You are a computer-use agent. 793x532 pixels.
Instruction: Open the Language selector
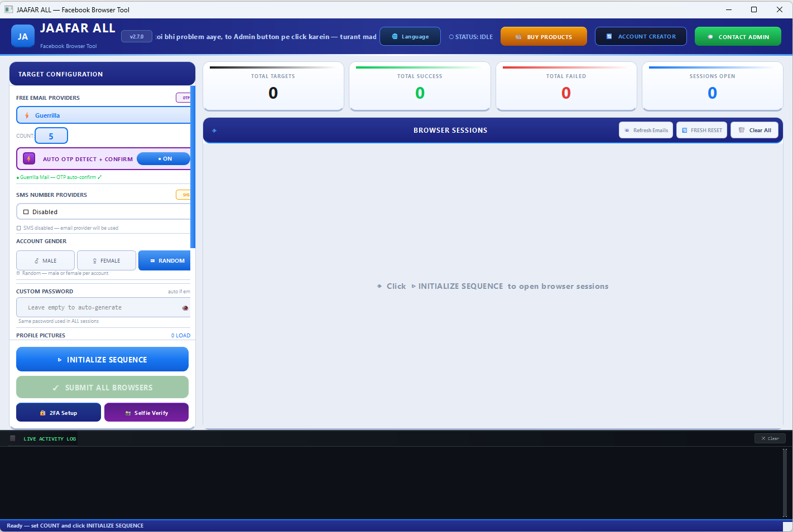410,37
